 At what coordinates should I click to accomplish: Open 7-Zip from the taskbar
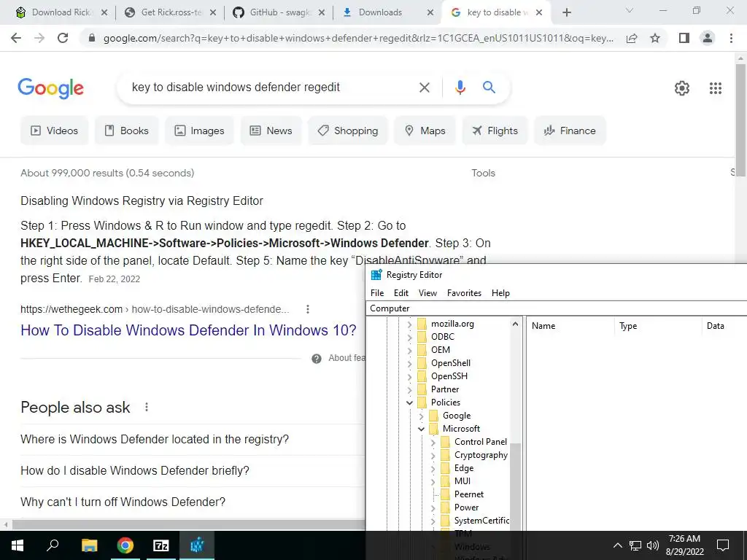[161, 545]
